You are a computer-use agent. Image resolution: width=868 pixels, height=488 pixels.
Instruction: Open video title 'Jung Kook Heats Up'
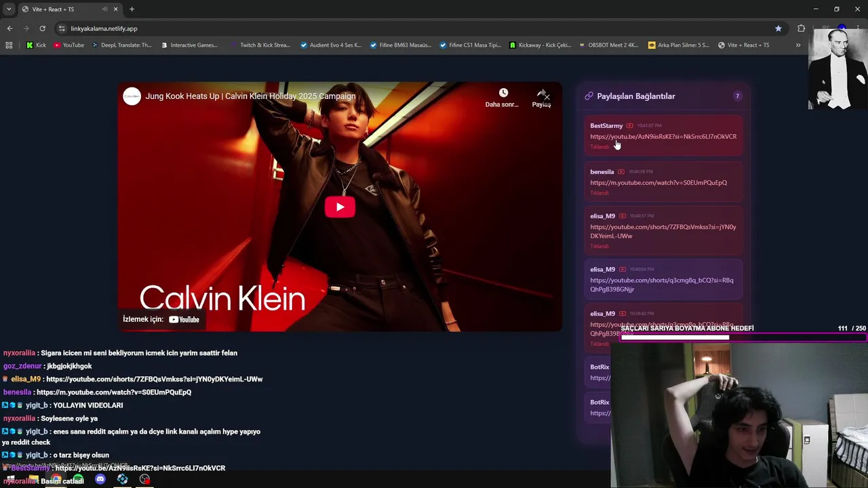(250, 96)
